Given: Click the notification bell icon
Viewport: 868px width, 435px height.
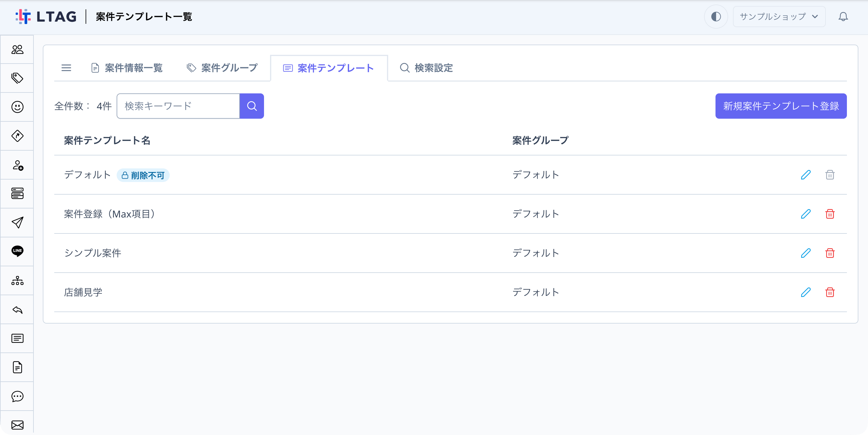Looking at the screenshot, I should click(x=843, y=17).
